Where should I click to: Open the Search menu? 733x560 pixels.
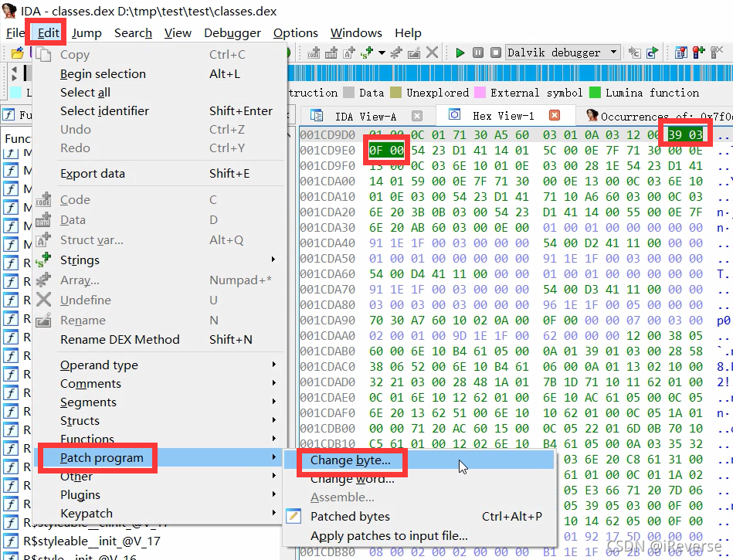pos(133,33)
